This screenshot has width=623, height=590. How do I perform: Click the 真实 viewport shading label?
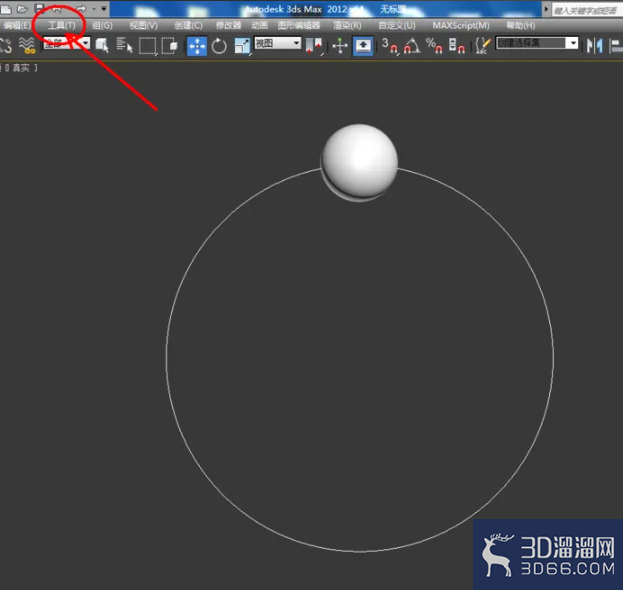pos(21,68)
